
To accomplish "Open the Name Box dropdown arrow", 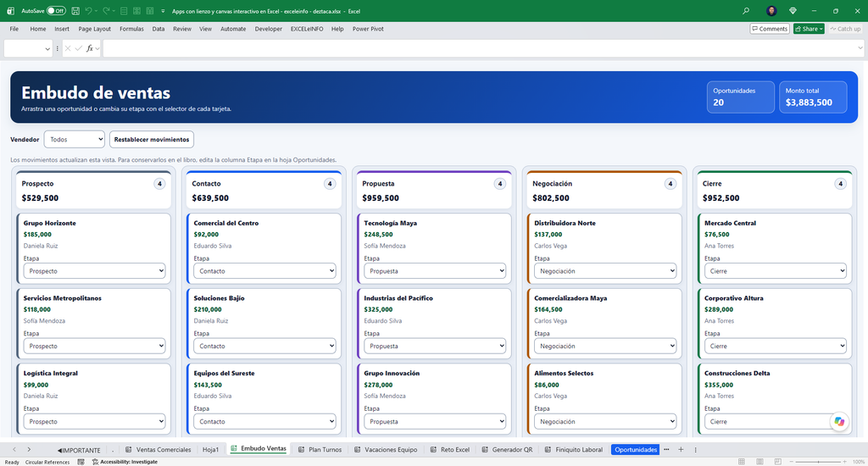I will 47,48.
